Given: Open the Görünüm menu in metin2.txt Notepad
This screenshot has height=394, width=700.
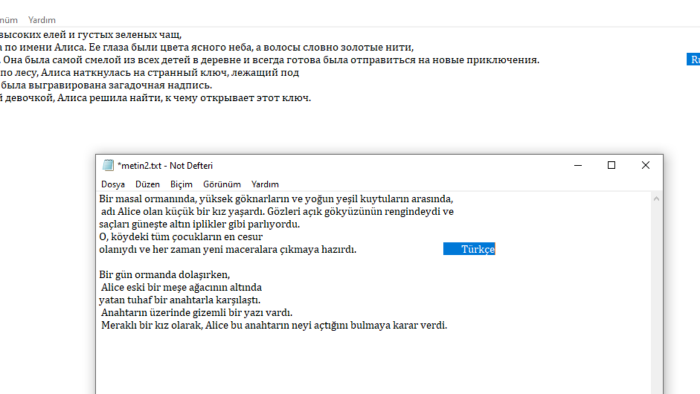Looking at the screenshot, I should pos(222,184).
